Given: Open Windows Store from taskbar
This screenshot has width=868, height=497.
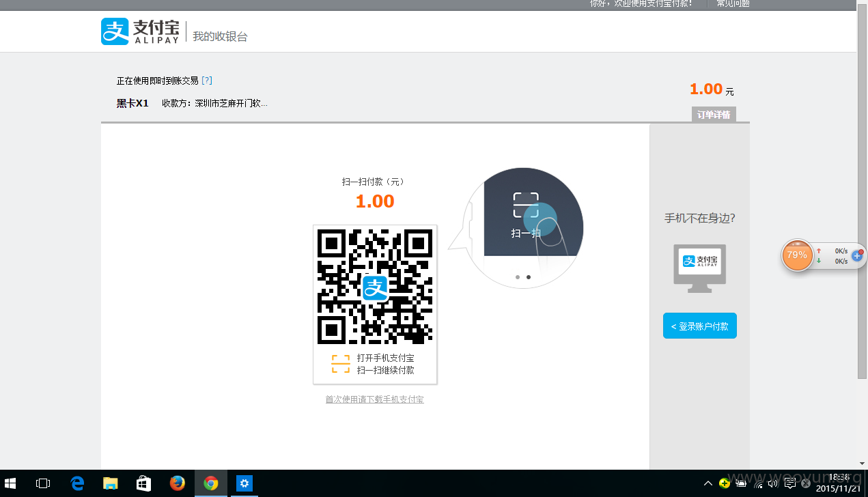Looking at the screenshot, I should (x=144, y=483).
